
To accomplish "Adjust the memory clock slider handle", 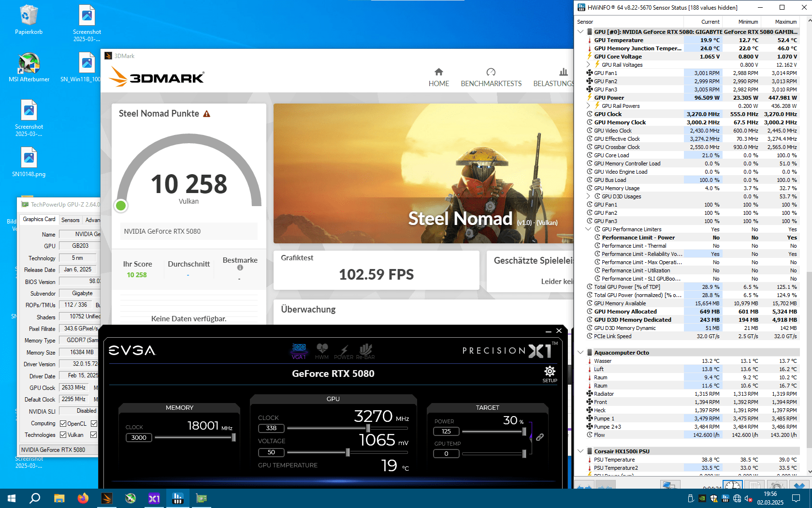I will (234, 437).
